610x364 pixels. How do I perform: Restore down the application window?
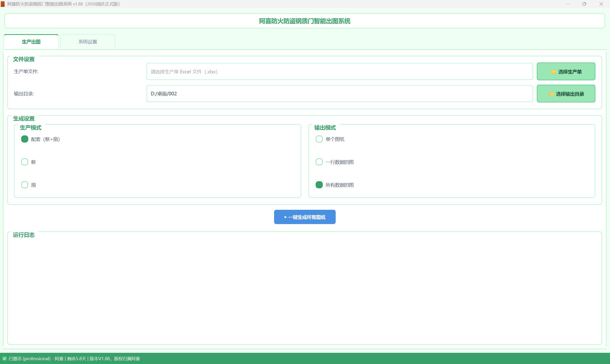coord(584,4)
